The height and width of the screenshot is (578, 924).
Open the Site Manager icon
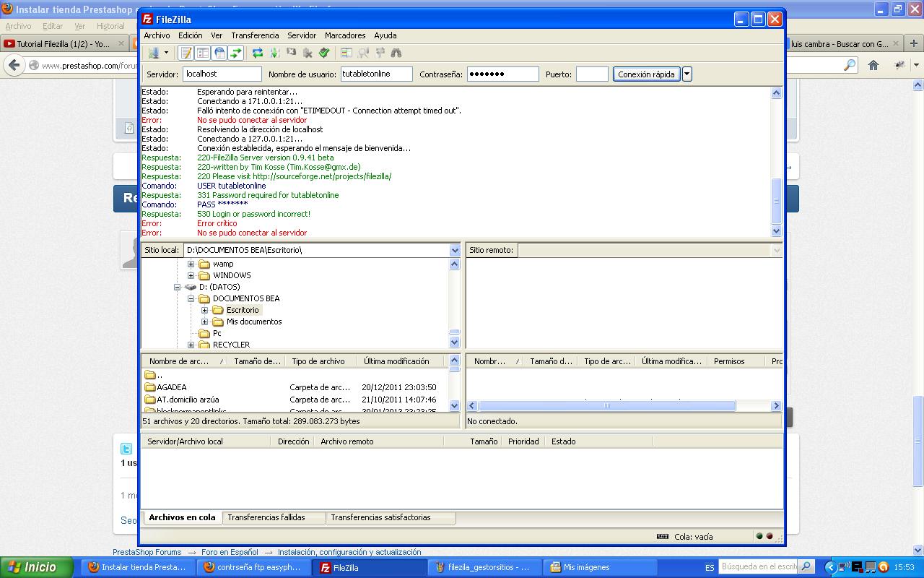pos(154,53)
